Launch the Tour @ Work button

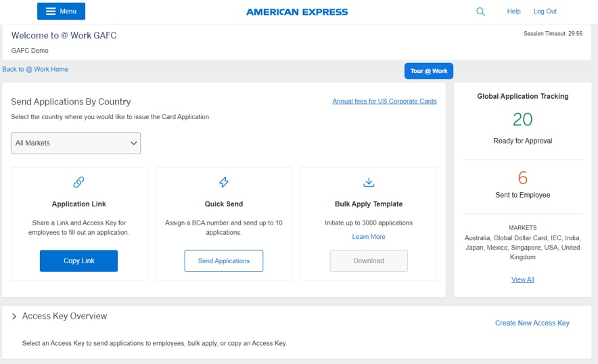(x=429, y=71)
